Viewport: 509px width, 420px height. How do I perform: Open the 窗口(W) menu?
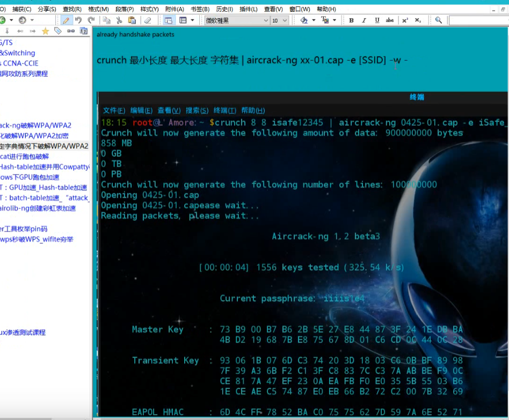pos(300,9)
